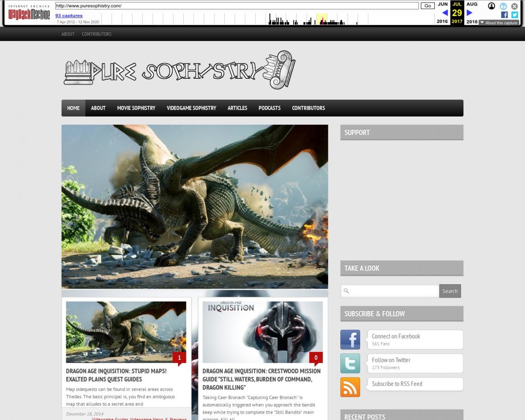This screenshot has height=420, width=525.
Task: Open Stupid Maps Exalted Plains post title
Action: pyautogui.click(x=116, y=375)
